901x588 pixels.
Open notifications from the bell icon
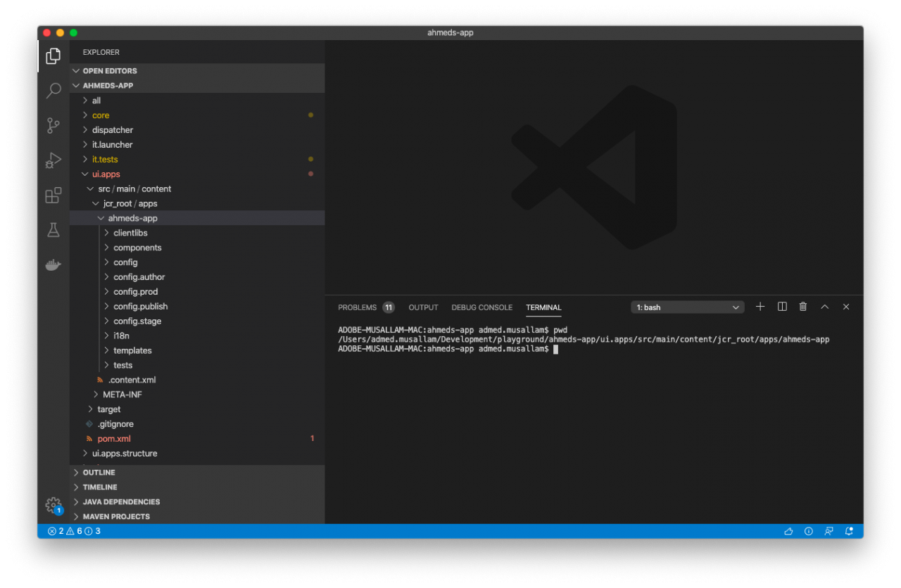(848, 531)
